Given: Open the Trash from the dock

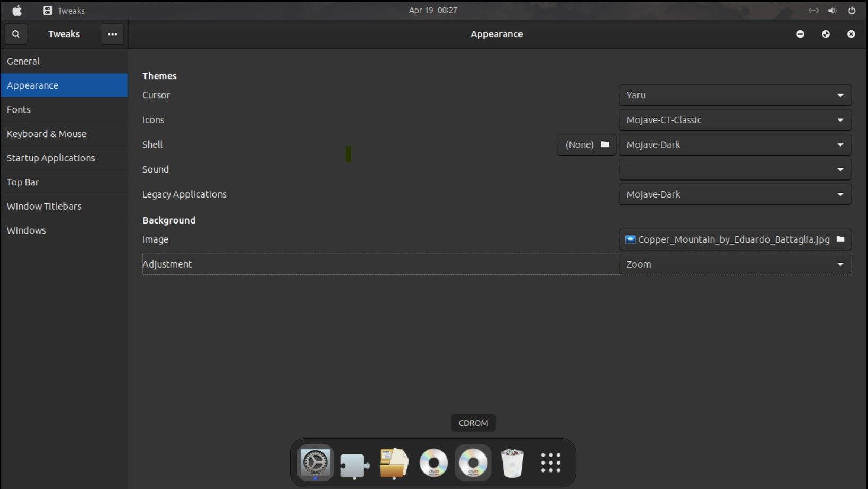Looking at the screenshot, I should pos(512,462).
